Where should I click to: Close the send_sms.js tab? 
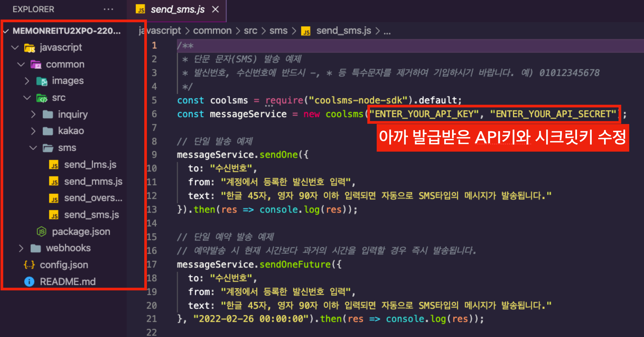[x=215, y=9]
